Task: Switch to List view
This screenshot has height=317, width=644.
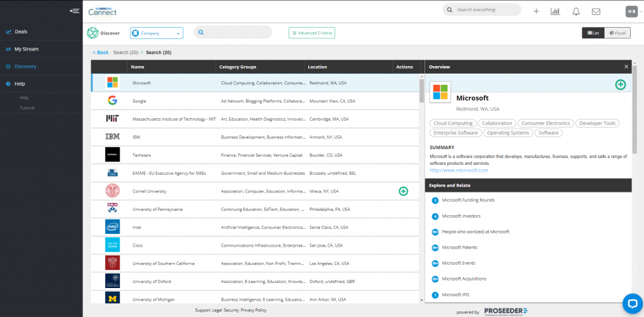Action: (x=593, y=33)
